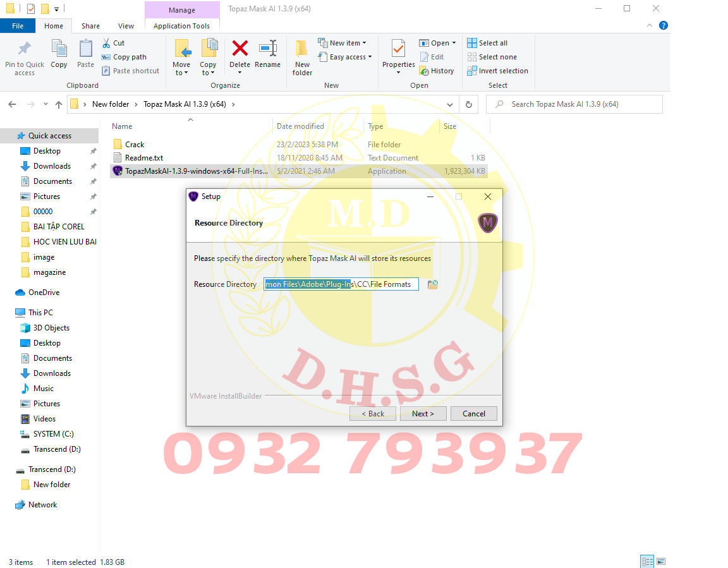Create a New folder from the ribbon

pos(302,57)
